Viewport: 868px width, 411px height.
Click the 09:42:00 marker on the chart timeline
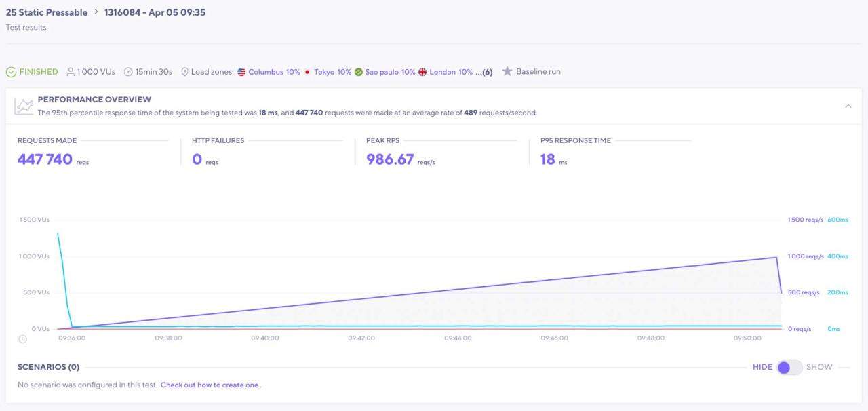[361, 338]
